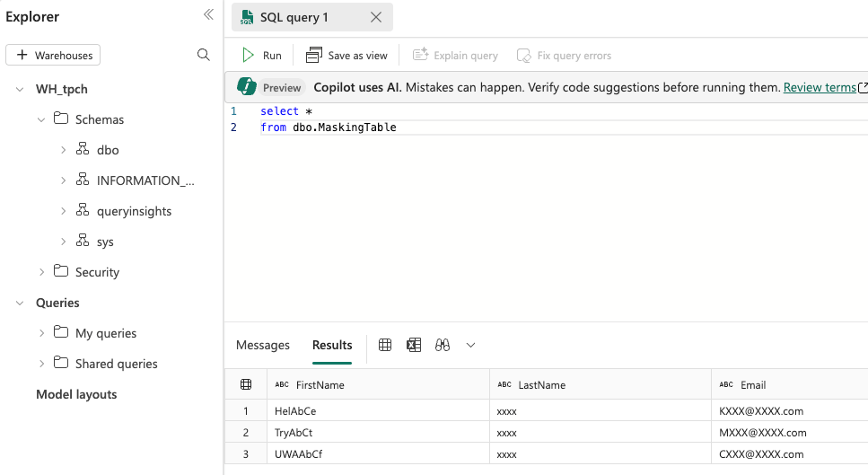Click the Save as view button

(347, 56)
